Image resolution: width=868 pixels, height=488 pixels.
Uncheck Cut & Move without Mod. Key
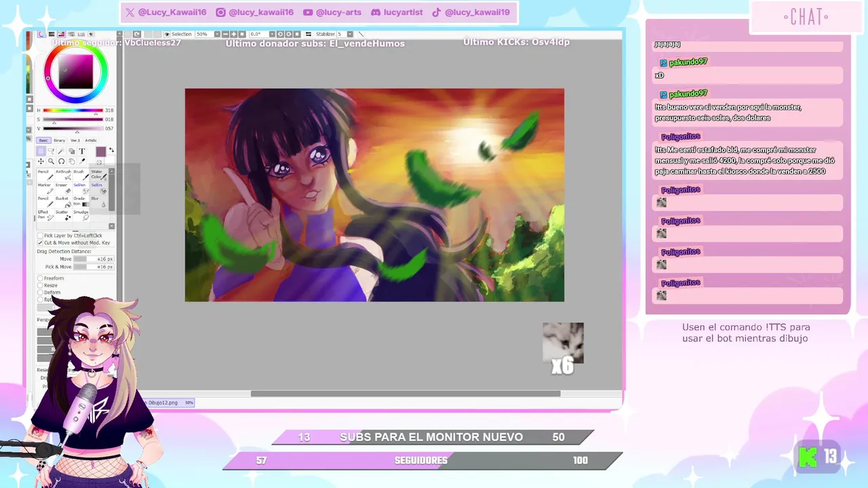pyautogui.click(x=40, y=243)
